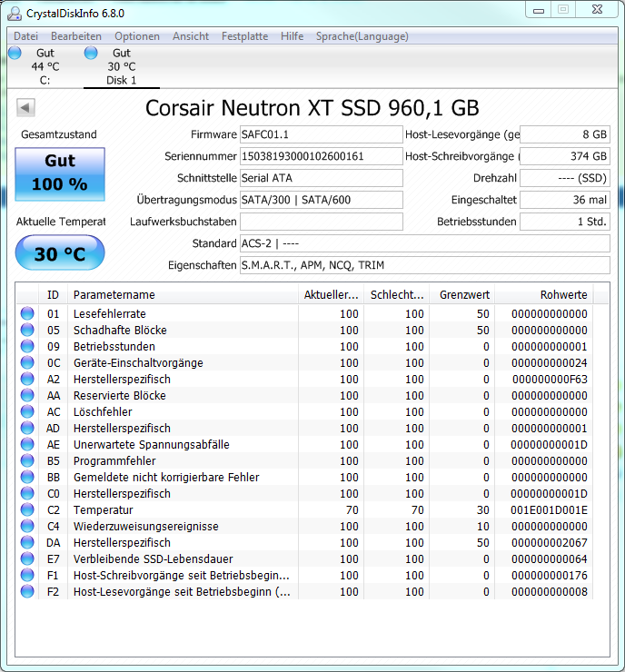The width and height of the screenshot is (625, 672).
Task: Click the Parametername column header
Action: [183, 295]
